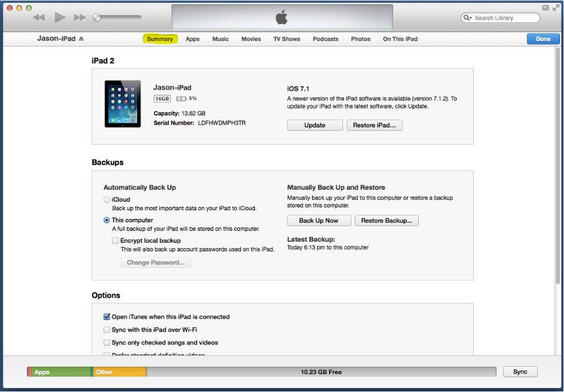Click the orange Other storage segment
The height and width of the screenshot is (392, 564).
tap(120, 372)
